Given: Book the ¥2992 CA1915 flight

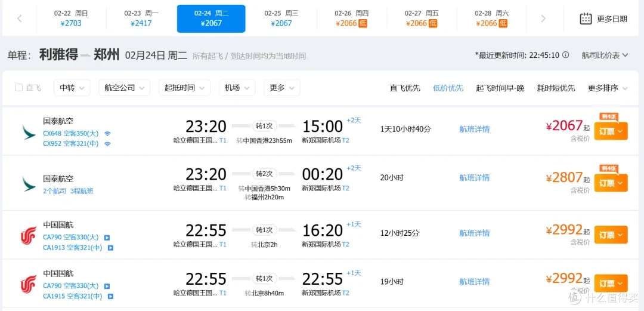Looking at the screenshot, I should tap(611, 284).
